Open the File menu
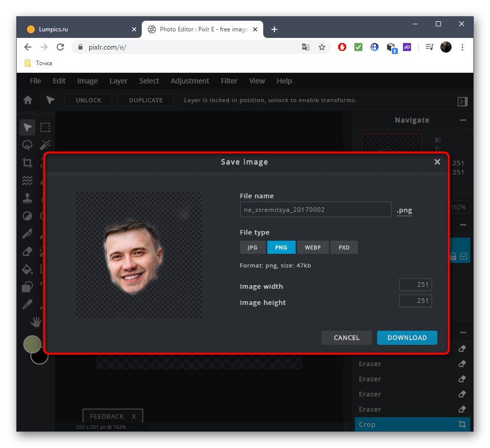Screen dimensions: 490x448 coord(35,81)
